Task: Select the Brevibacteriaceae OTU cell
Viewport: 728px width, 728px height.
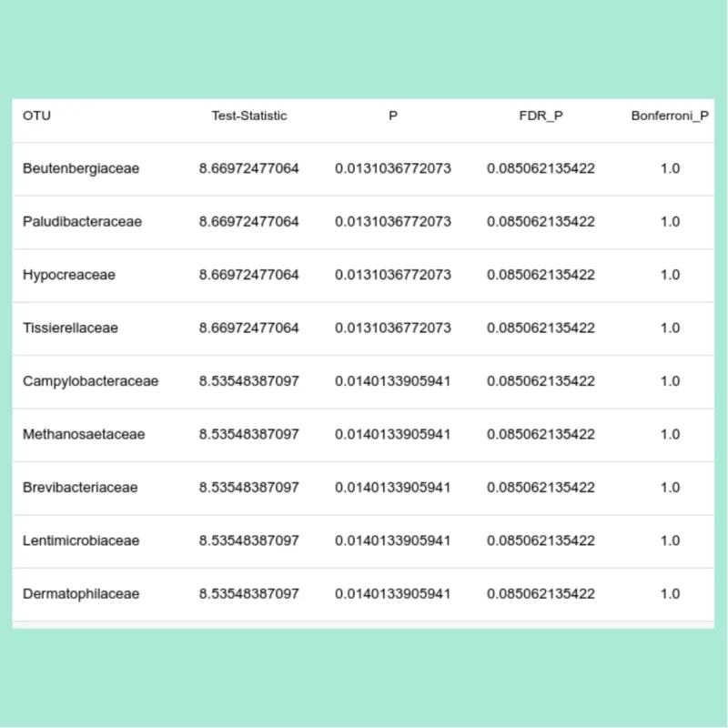Action: point(80,487)
